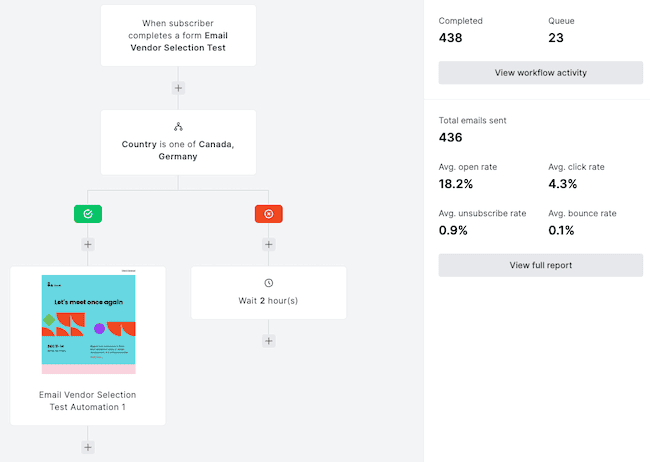Select the Wait 2 hour(s) step text
This screenshot has height=462, width=650.
(268, 301)
